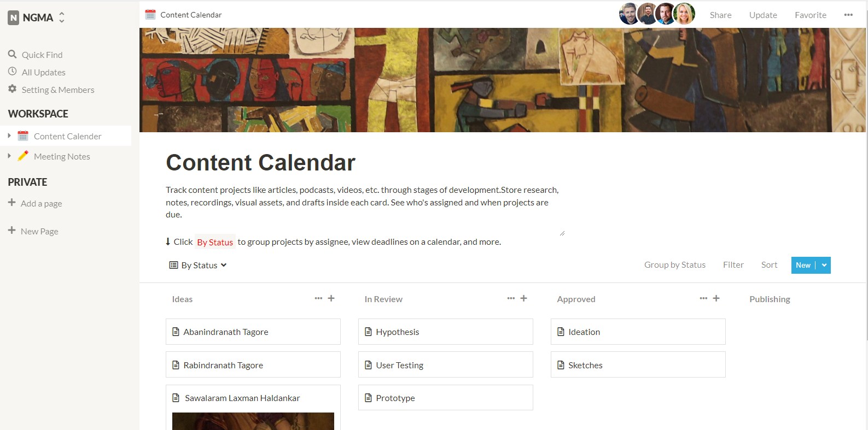Click the three-dot menu in top bar
The image size is (868, 430).
(848, 15)
